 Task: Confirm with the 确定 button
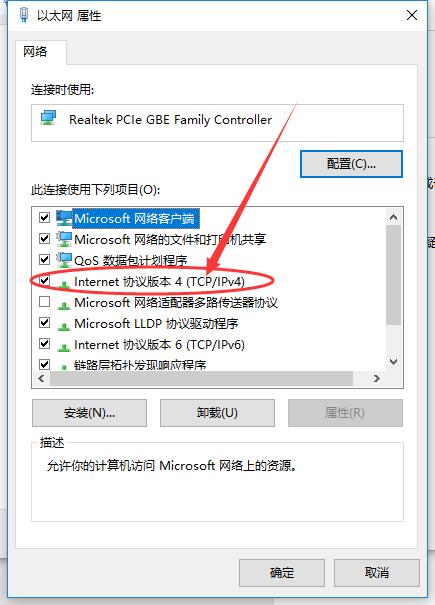(x=282, y=573)
